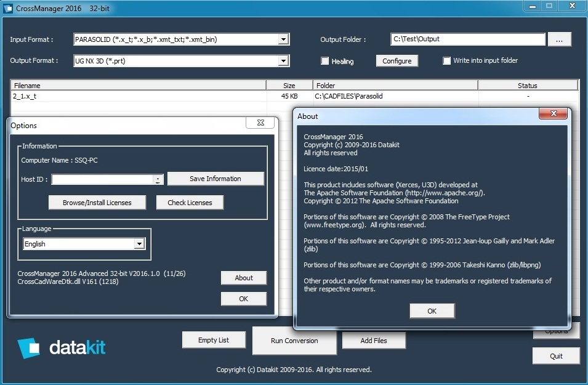The width and height of the screenshot is (588, 385).
Task: Click the Status column header
Action: 528,86
